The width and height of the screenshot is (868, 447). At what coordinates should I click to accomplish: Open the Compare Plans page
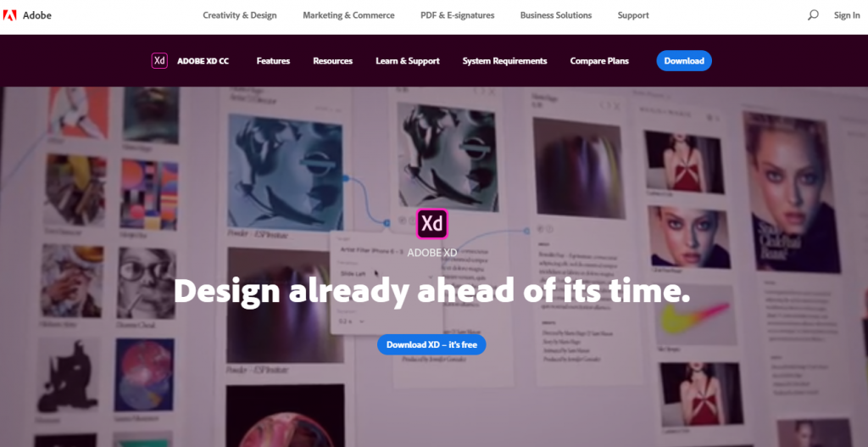coord(599,61)
